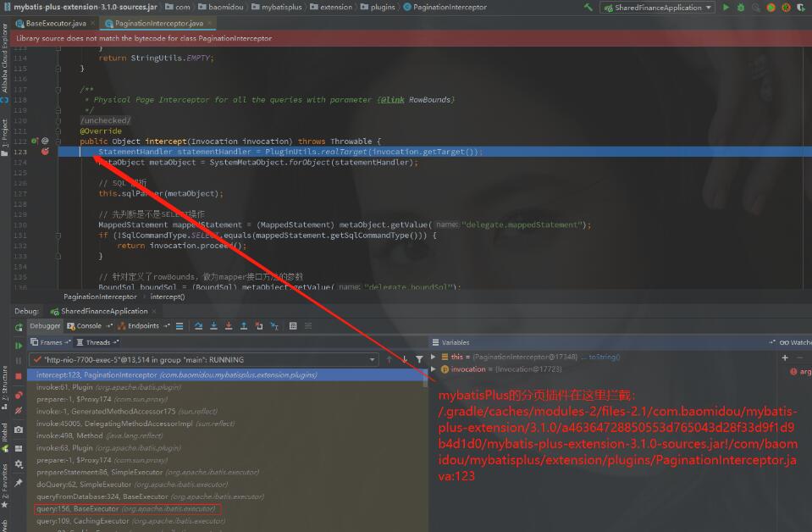Click the Build project hammer icon

click(588, 8)
